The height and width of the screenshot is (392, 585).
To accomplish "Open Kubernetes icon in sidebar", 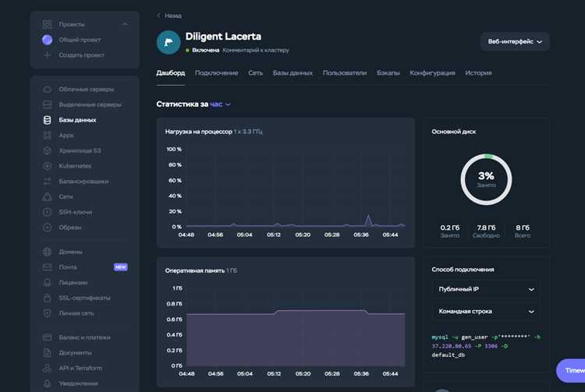I will click(47, 166).
